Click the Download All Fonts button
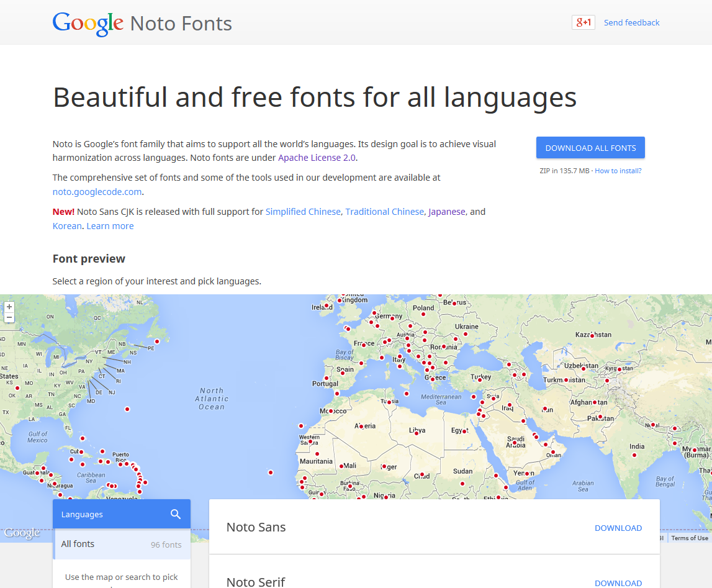The height and width of the screenshot is (588, 712). pyautogui.click(x=590, y=148)
